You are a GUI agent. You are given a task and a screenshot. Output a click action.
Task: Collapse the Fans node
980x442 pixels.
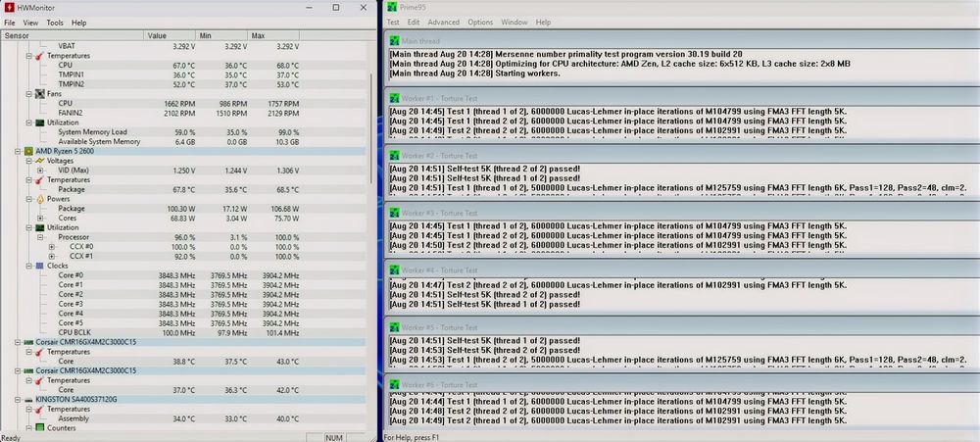29,94
